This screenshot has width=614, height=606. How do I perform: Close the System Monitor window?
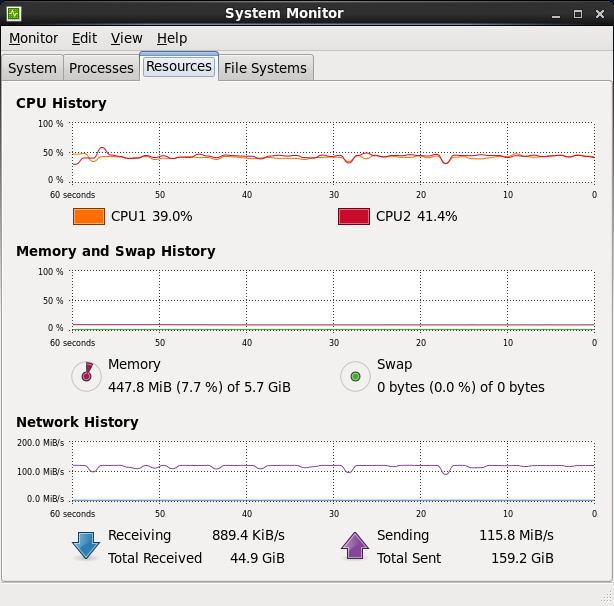click(x=600, y=14)
